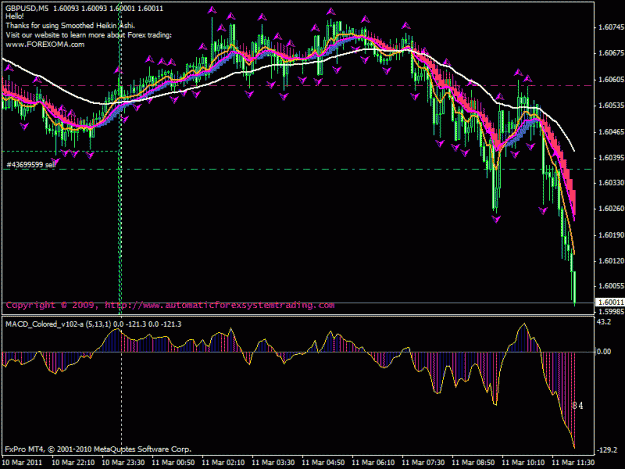The width and height of the screenshot is (625, 469).
Task: Click the 0.00 MACD scale value
Action: tap(604, 351)
